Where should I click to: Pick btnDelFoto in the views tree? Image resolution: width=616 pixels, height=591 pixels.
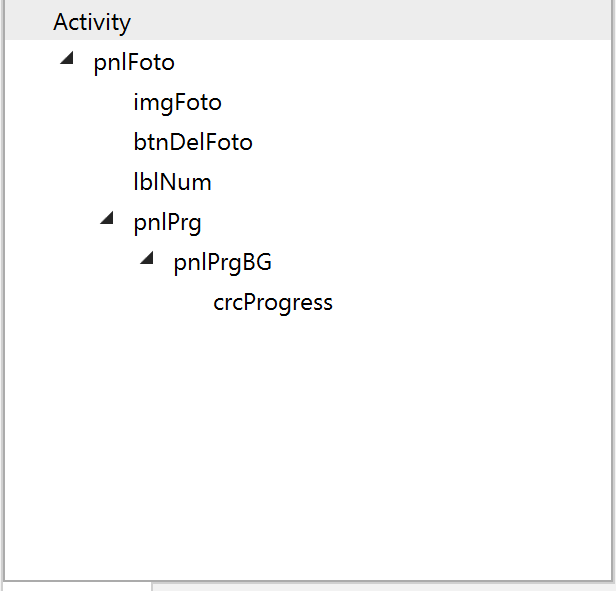tap(193, 143)
